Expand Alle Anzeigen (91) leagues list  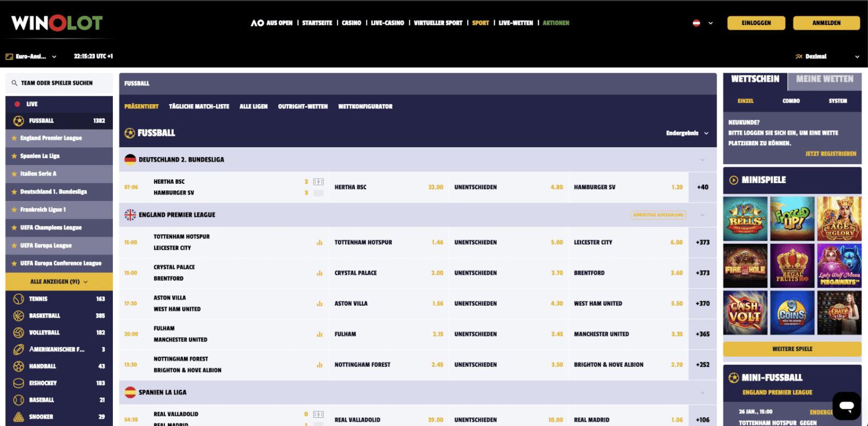tap(59, 282)
